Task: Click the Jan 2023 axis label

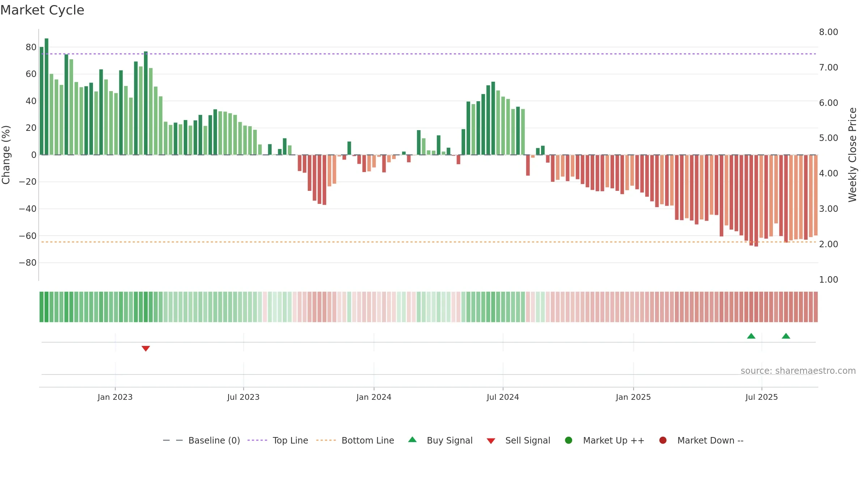Action: (x=115, y=397)
